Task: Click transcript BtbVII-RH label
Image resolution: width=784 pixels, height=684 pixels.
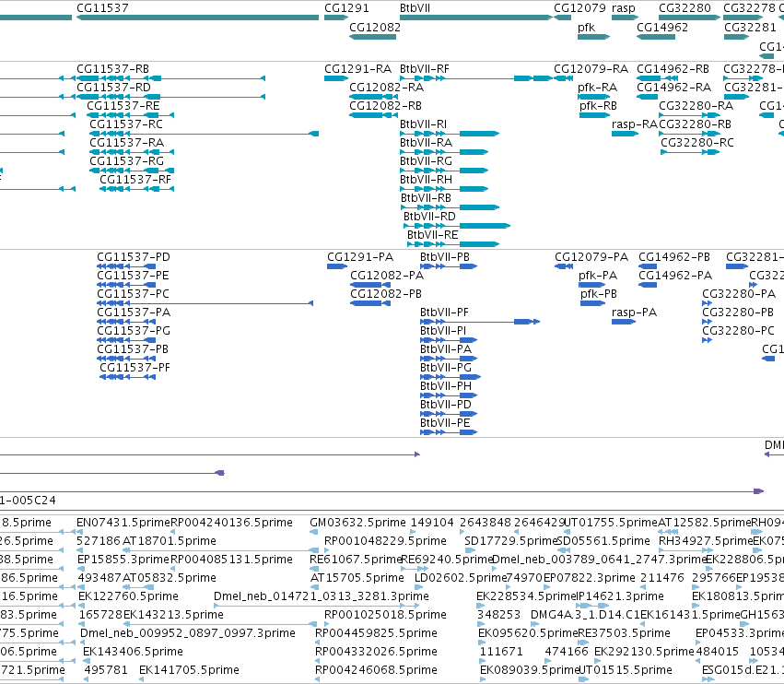Action: (426, 180)
